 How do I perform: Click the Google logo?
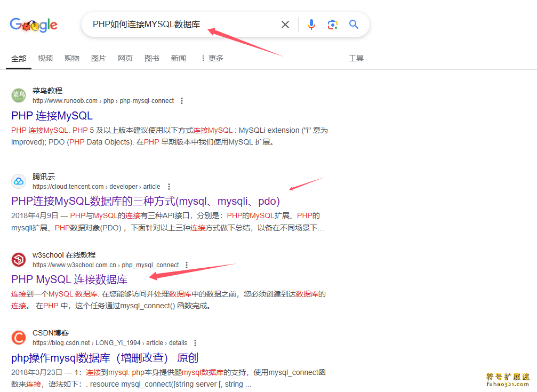(x=34, y=25)
